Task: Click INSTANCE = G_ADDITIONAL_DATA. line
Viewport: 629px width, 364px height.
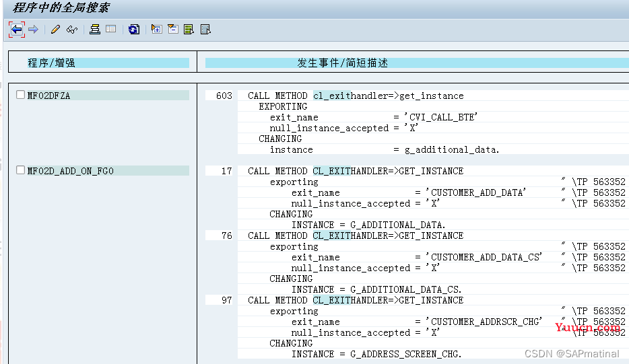Action: 368,225
